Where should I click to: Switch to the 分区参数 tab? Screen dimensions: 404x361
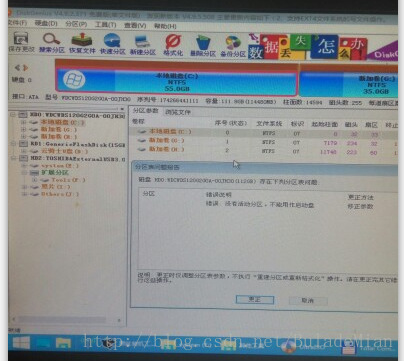pyautogui.click(x=146, y=110)
